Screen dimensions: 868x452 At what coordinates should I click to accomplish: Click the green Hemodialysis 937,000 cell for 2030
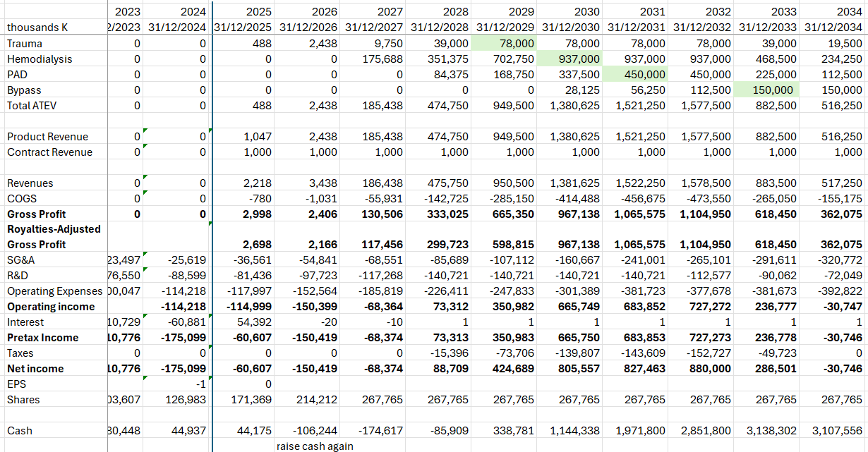coord(572,59)
